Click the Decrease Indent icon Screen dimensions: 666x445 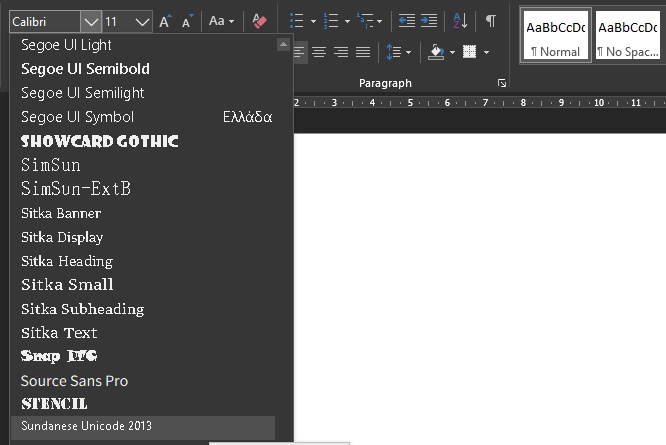(406, 21)
